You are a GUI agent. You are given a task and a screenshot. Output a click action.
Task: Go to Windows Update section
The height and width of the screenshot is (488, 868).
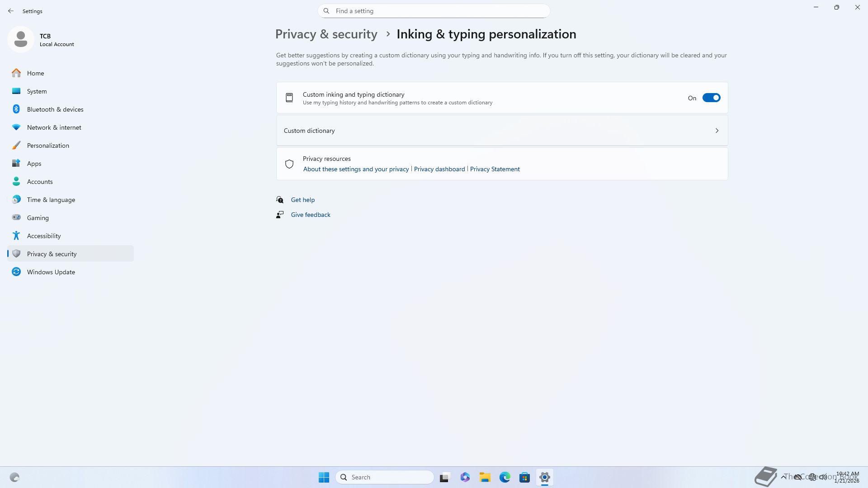coord(51,272)
